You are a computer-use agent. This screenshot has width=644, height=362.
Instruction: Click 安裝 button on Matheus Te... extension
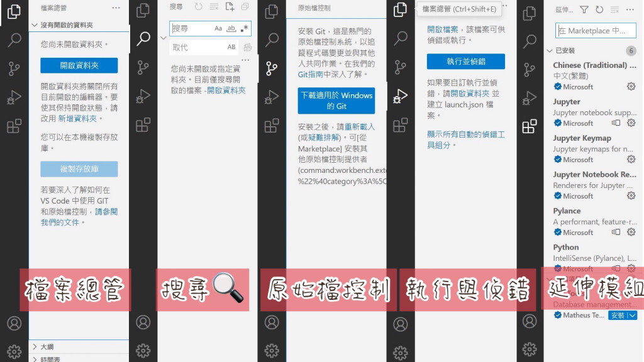pyautogui.click(x=618, y=315)
